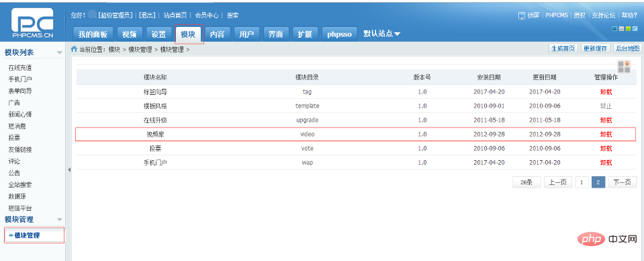Click the 超级管理员 link
This screenshot has height=261, width=644.
[x=116, y=15]
